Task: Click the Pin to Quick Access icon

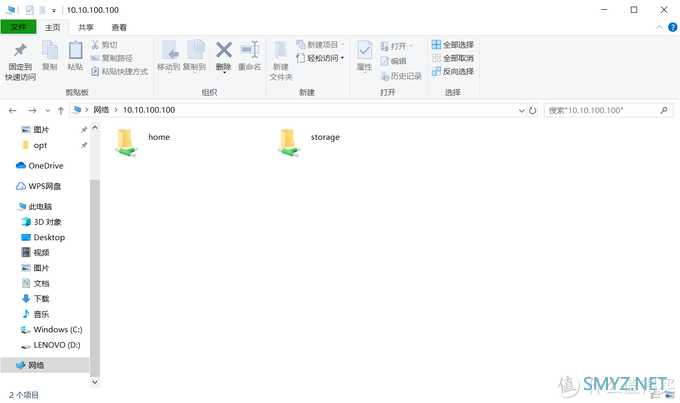Action: tap(19, 50)
